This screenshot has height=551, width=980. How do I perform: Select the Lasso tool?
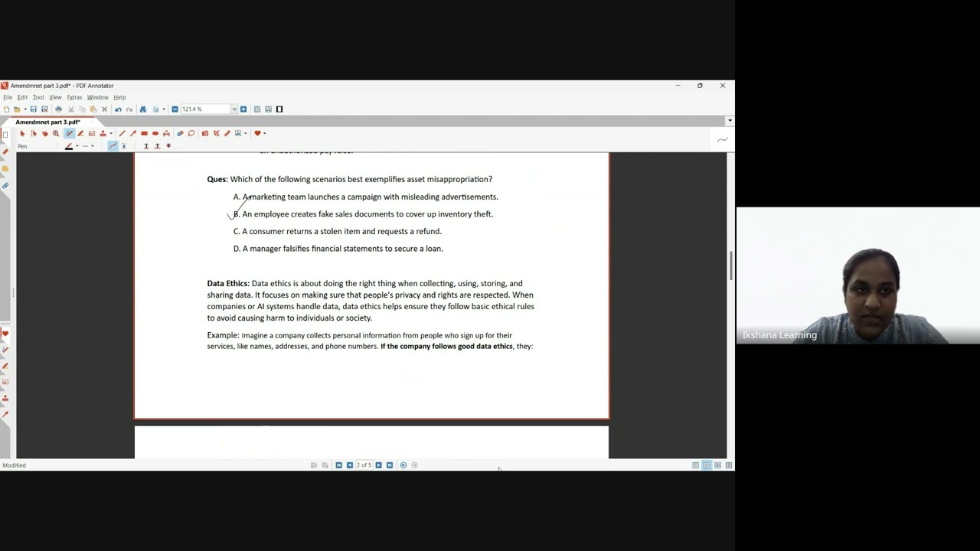tap(191, 133)
